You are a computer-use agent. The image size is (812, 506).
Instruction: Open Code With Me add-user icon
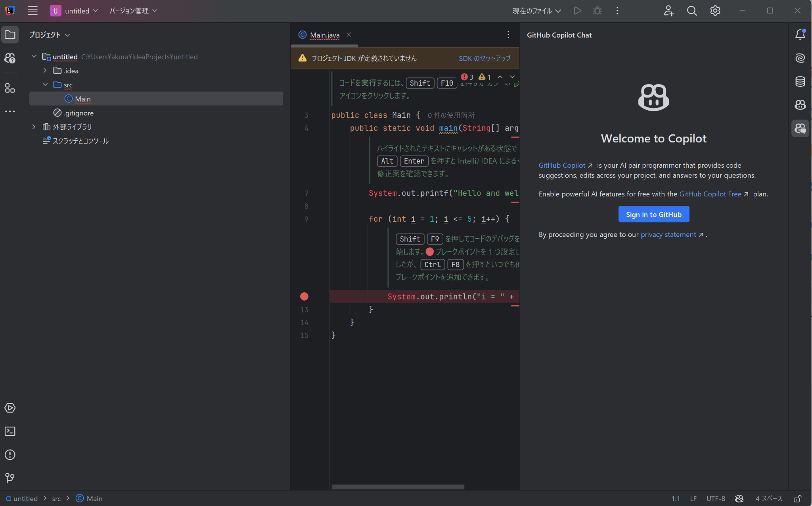668,11
